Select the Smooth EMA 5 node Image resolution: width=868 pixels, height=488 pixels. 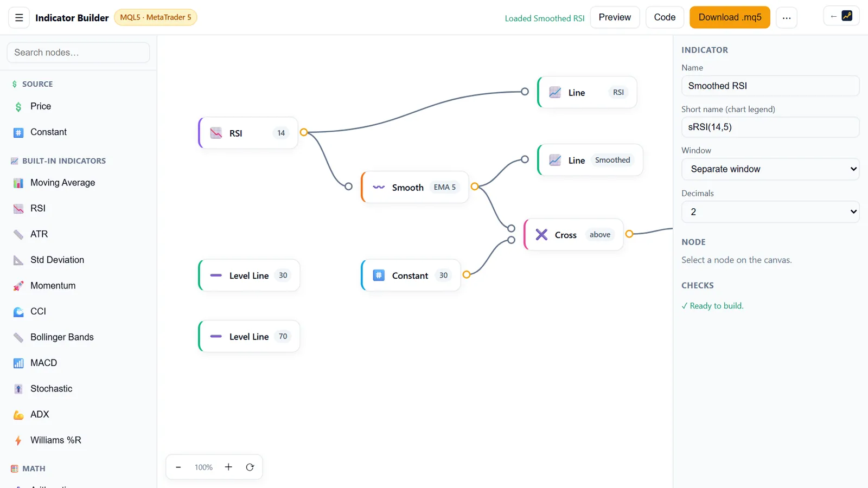click(415, 187)
